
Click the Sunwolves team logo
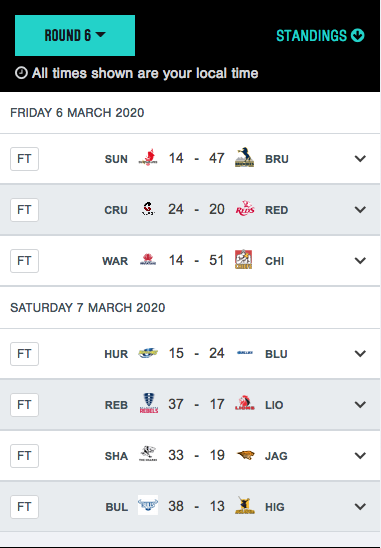tap(148, 158)
